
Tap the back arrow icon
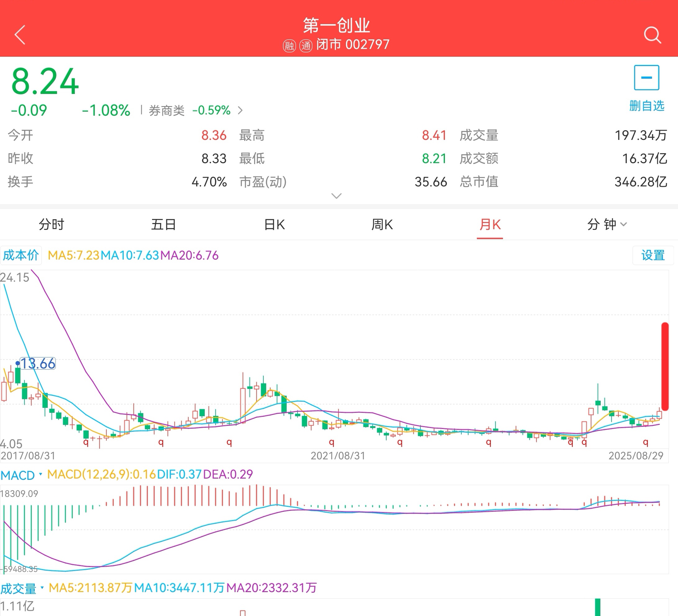(20, 35)
